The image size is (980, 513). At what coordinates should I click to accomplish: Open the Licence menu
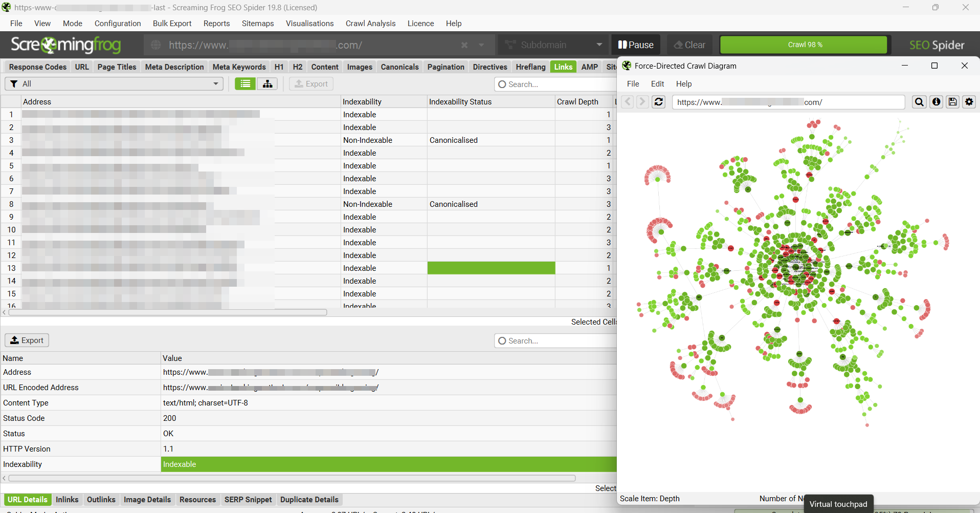[x=420, y=24]
